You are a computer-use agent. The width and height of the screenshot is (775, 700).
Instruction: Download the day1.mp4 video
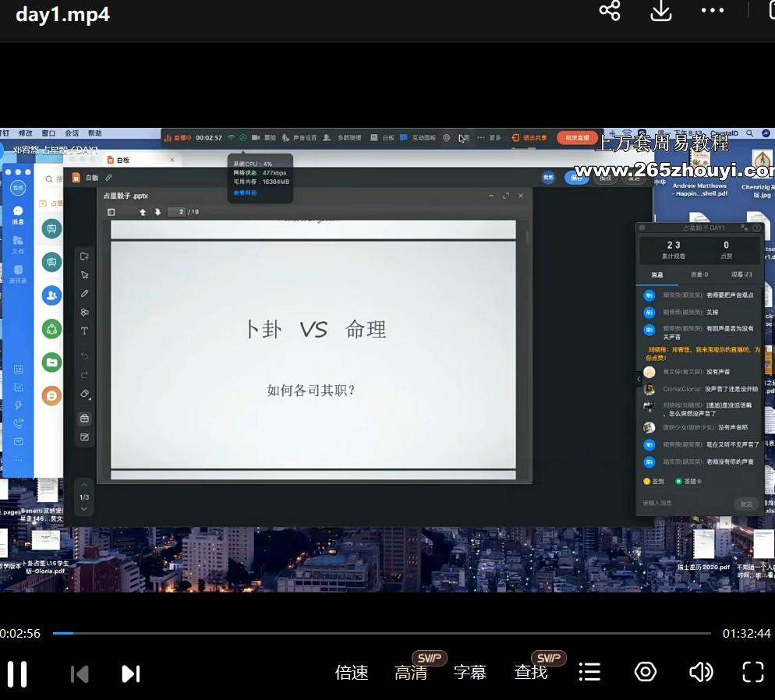[x=661, y=10]
